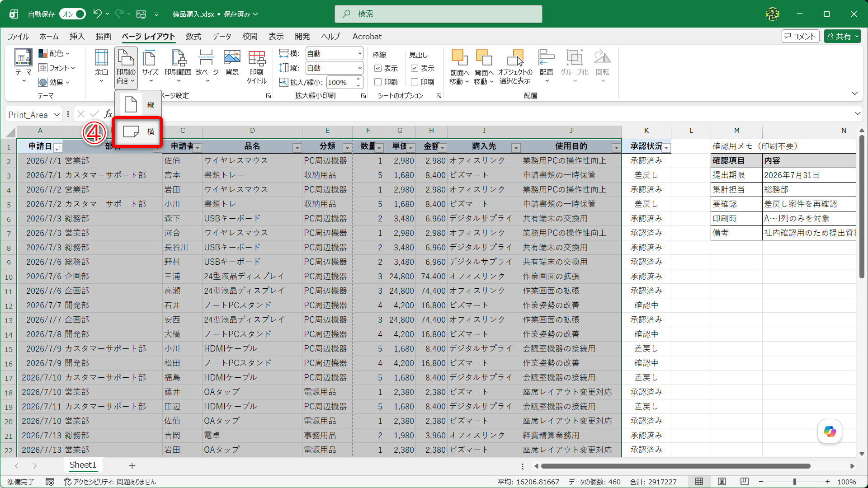Screen dimensions: 868x488
Task: Open the サイズ paper size menu
Action: point(150,67)
